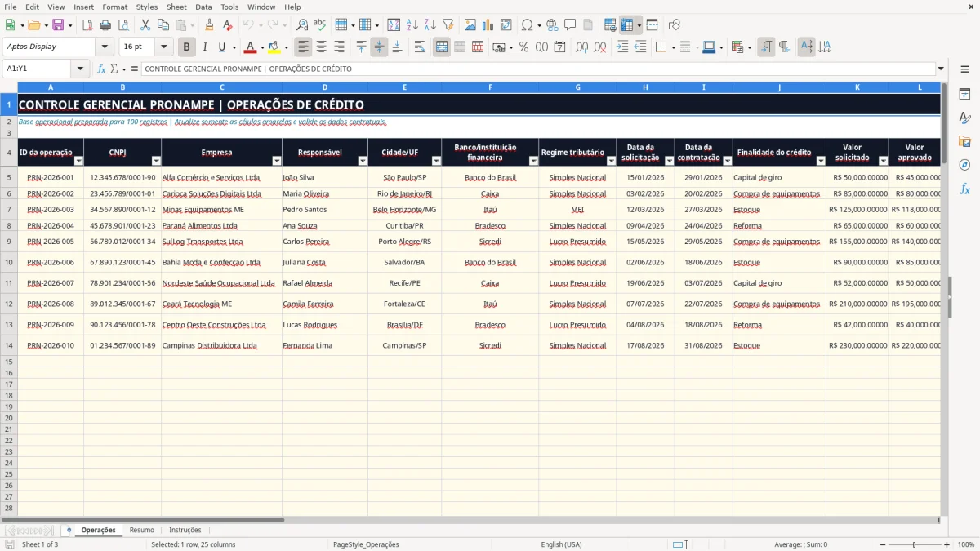Toggle Center Horizontally alignment
Screen dimensions: 980x551
pyautogui.click(x=321, y=47)
